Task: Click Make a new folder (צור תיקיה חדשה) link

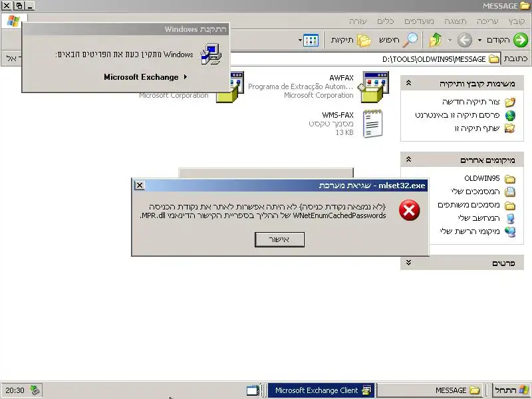Action: [x=471, y=102]
